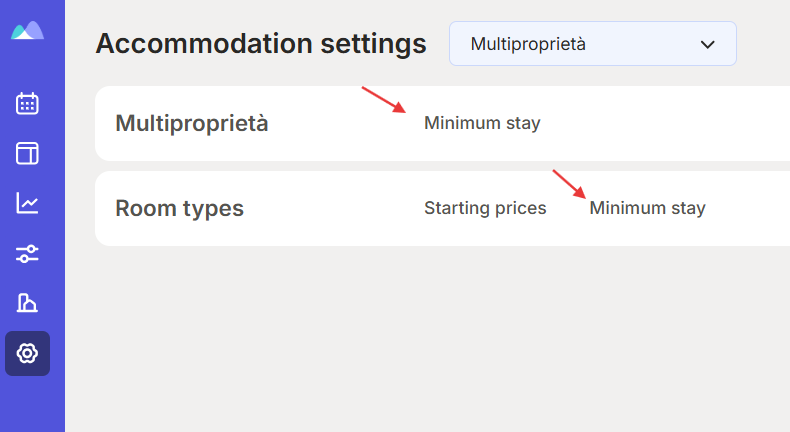Open the panel layout icon in sidebar
Viewport: 790px width, 432px height.
pyautogui.click(x=27, y=153)
